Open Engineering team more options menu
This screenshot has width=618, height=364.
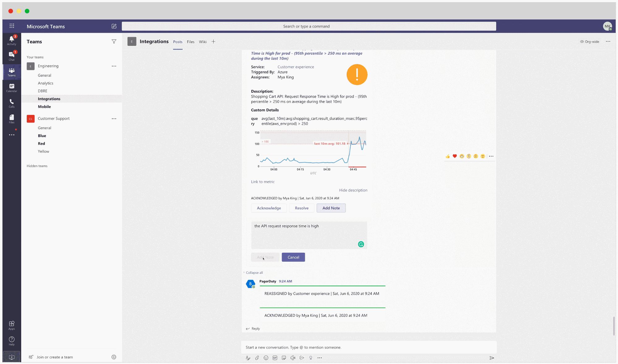point(114,66)
